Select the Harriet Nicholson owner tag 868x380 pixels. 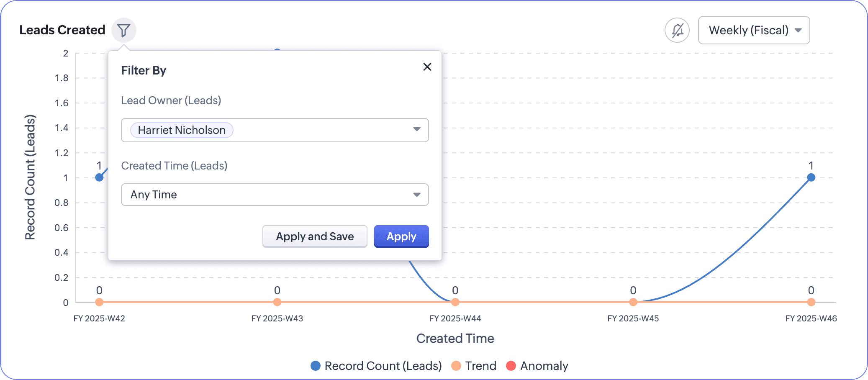pos(182,130)
